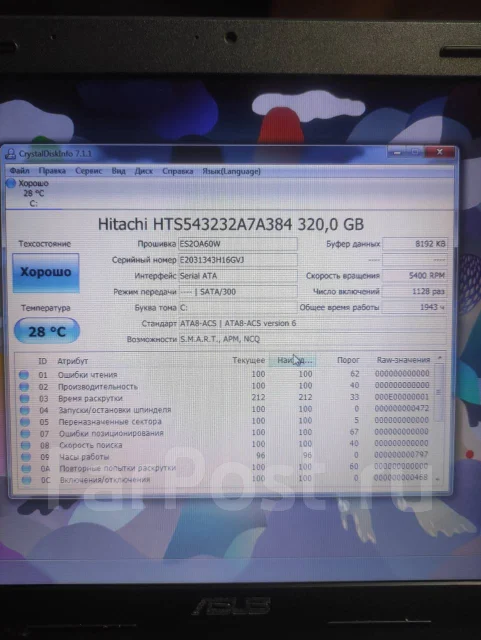Click the attribute list scroll down arrow
Image resolution: width=481 pixels, height=640 pixels.
438,479
